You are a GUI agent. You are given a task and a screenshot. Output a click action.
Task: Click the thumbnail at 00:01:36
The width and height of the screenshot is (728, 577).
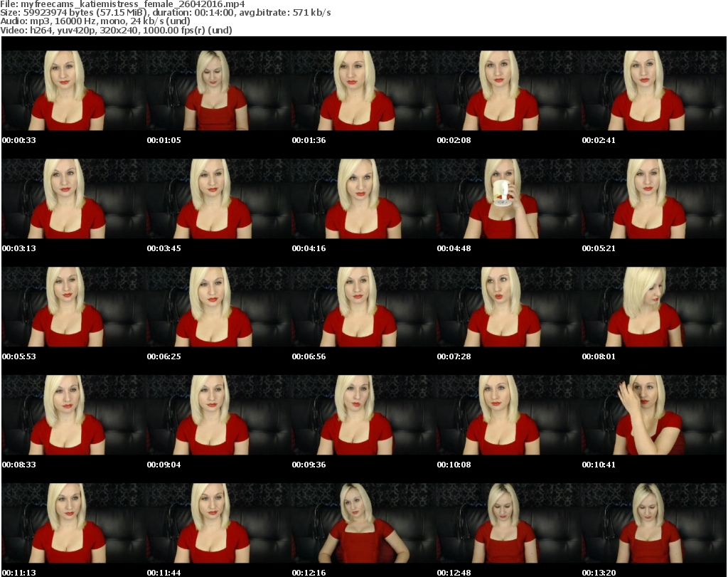point(363,90)
